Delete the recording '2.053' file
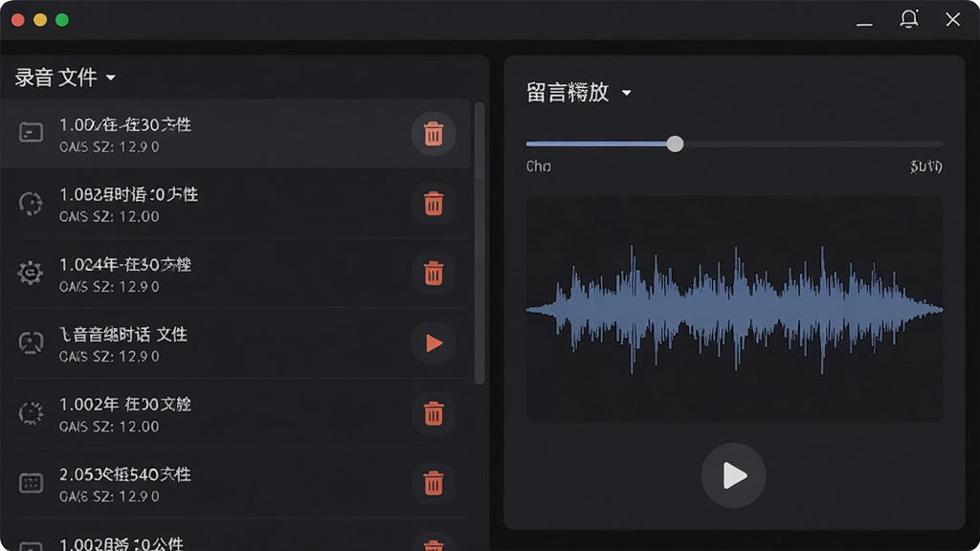Screen dimensions: 980x551 point(434,483)
